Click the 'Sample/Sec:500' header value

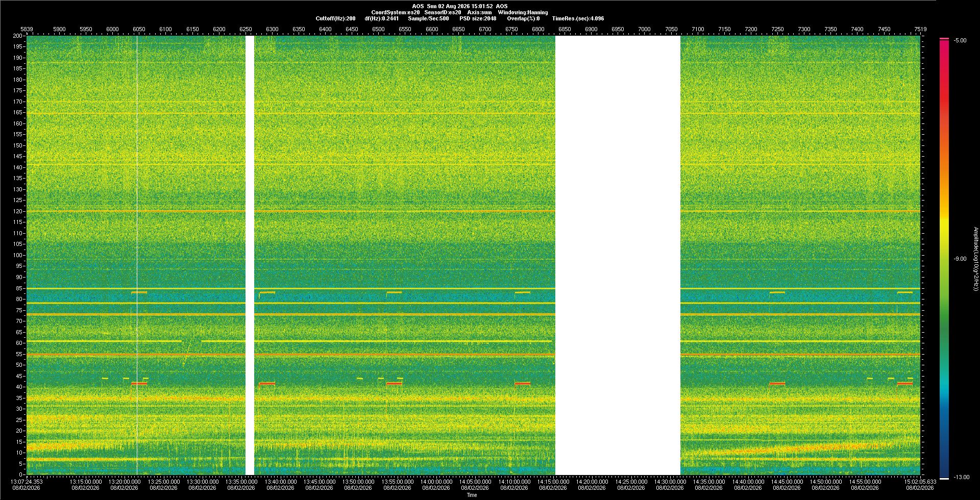coord(428,18)
